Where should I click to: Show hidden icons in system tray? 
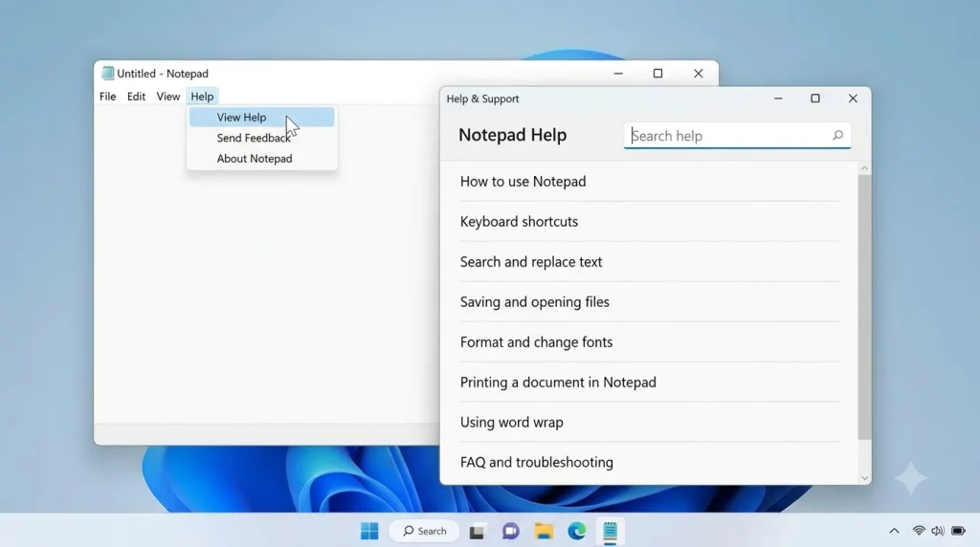coord(895,531)
